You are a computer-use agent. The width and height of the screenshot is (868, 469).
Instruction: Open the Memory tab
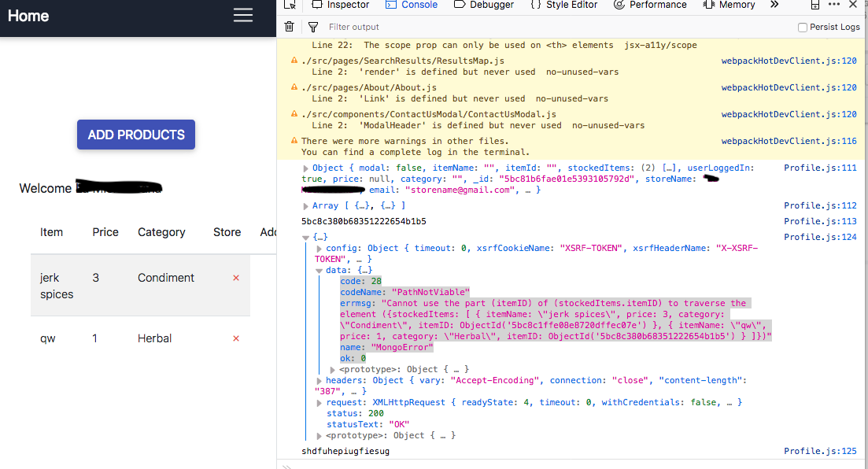(729, 5)
